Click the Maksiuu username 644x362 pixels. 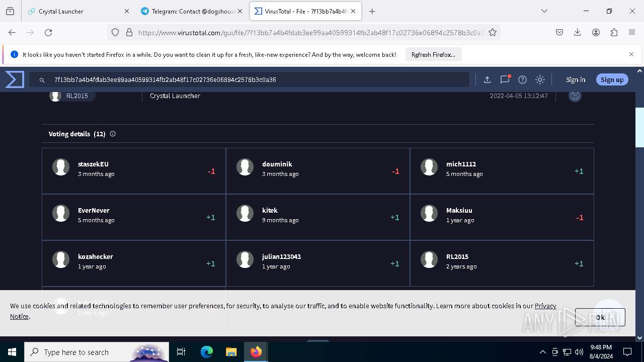(459, 210)
